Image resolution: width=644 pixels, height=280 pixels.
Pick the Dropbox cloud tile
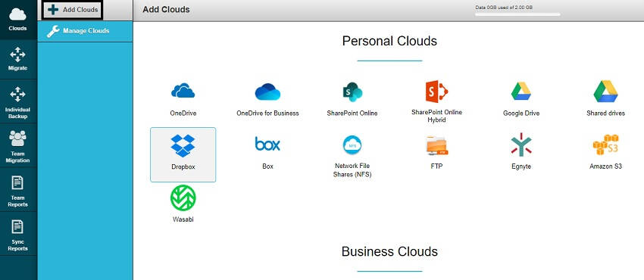point(183,154)
